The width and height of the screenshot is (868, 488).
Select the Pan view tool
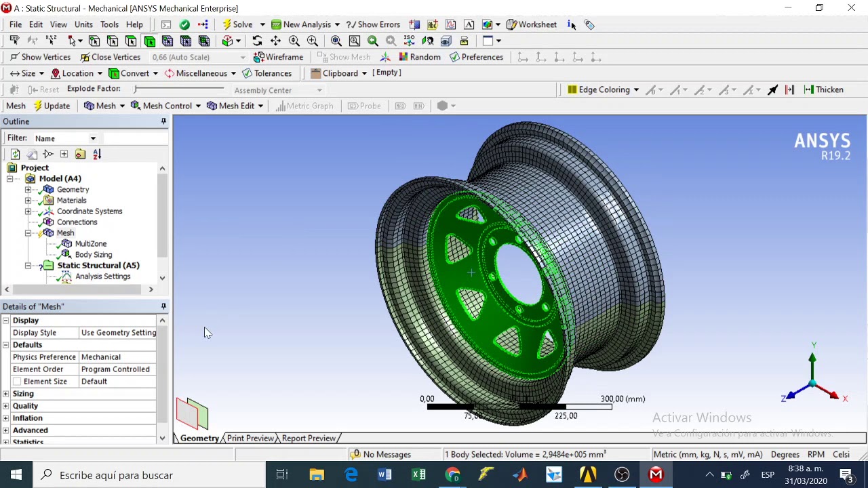click(x=275, y=41)
